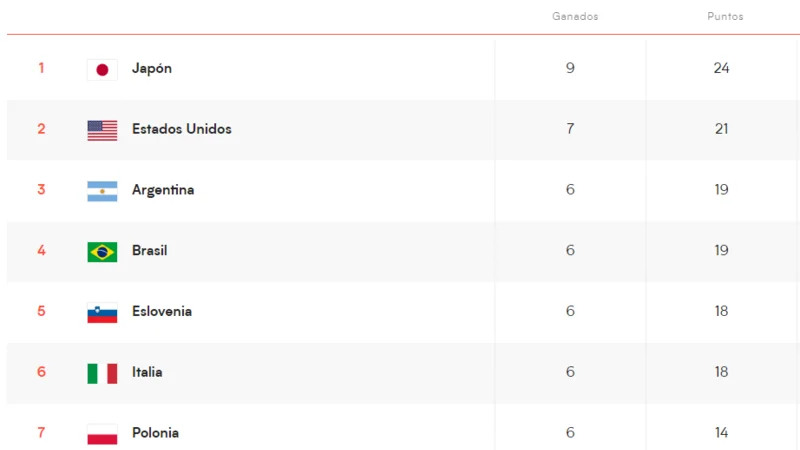Click the Poland flag icon
800x450 pixels.
coord(102,434)
